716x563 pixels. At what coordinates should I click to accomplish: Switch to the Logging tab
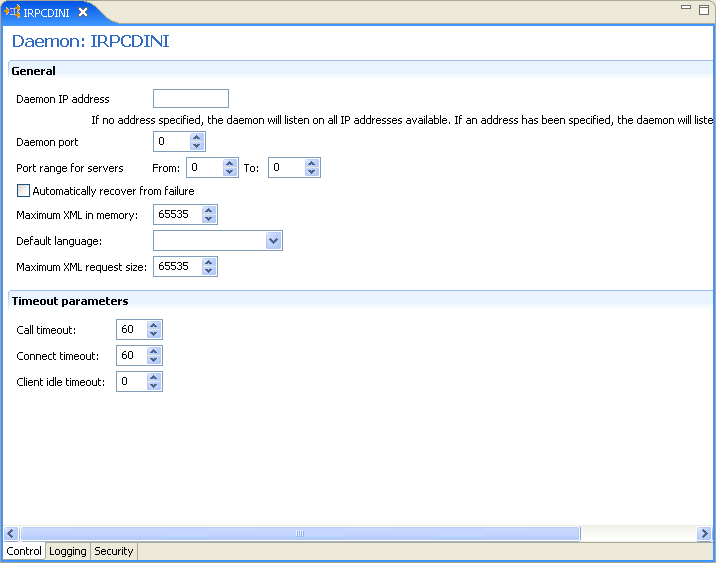tap(68, 551)
